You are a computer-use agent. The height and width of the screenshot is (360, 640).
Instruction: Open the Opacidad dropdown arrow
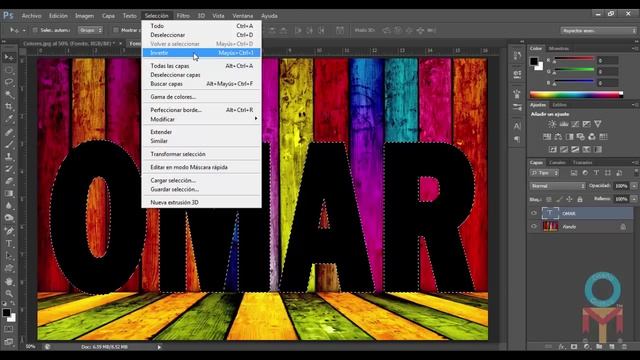(x=634, y=186)
